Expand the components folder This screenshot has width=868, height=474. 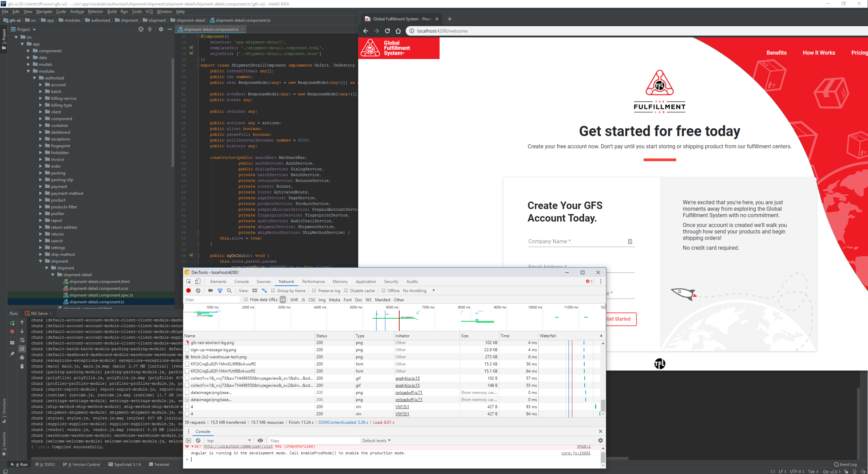click(x=28, y=51)
